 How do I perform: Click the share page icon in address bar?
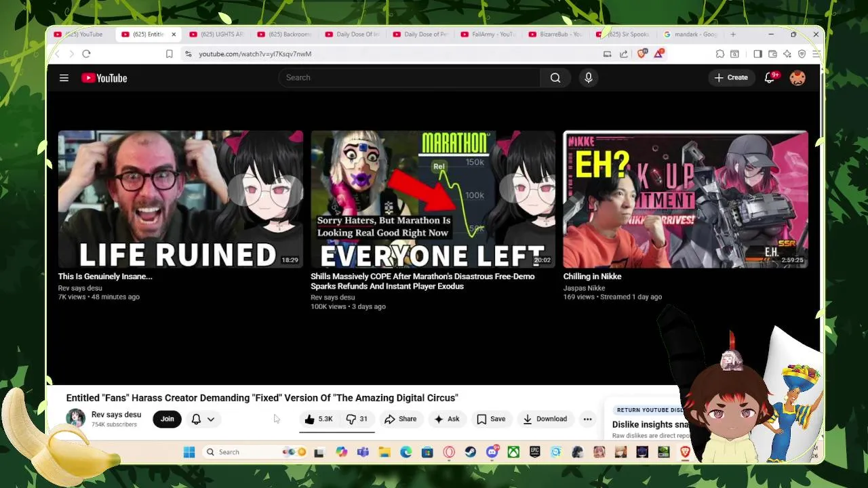623,54
